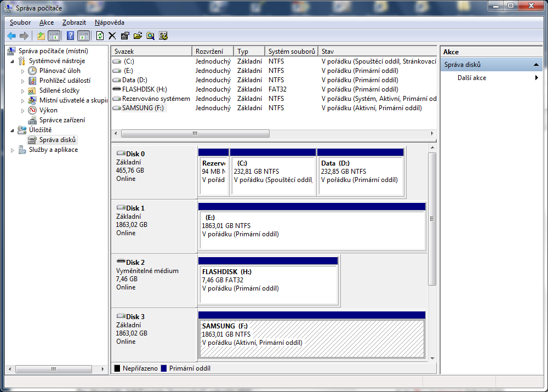Screen dimensions: 548x392
Task: Collapse the Správa disků actions section
Action: point(536,65)
